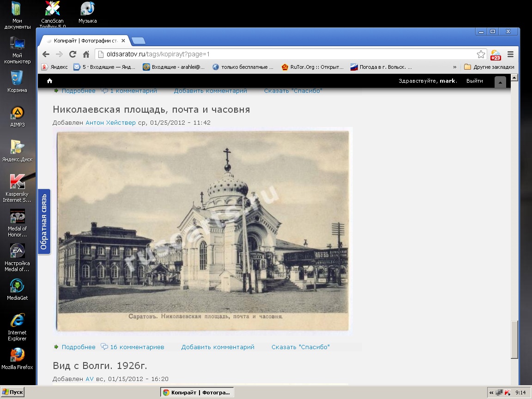The width and height of the screenshot is (532, 399).
Task: Launch Mozilla Firefox from desktop
Action: [17, 359]
